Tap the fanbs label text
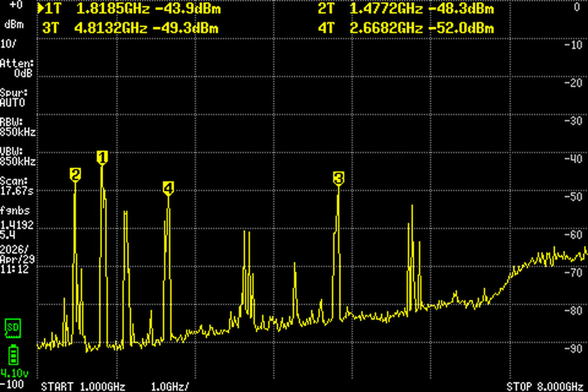 [x=14, y=211]
